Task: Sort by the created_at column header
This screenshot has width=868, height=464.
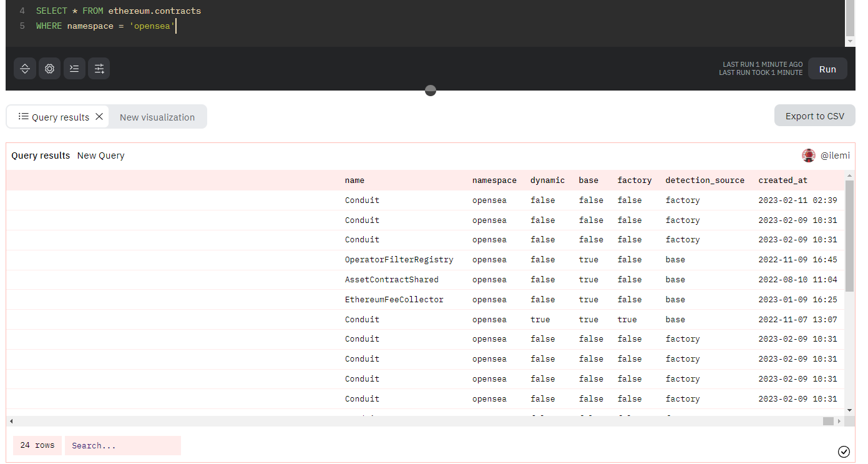Action: point(783,180)
